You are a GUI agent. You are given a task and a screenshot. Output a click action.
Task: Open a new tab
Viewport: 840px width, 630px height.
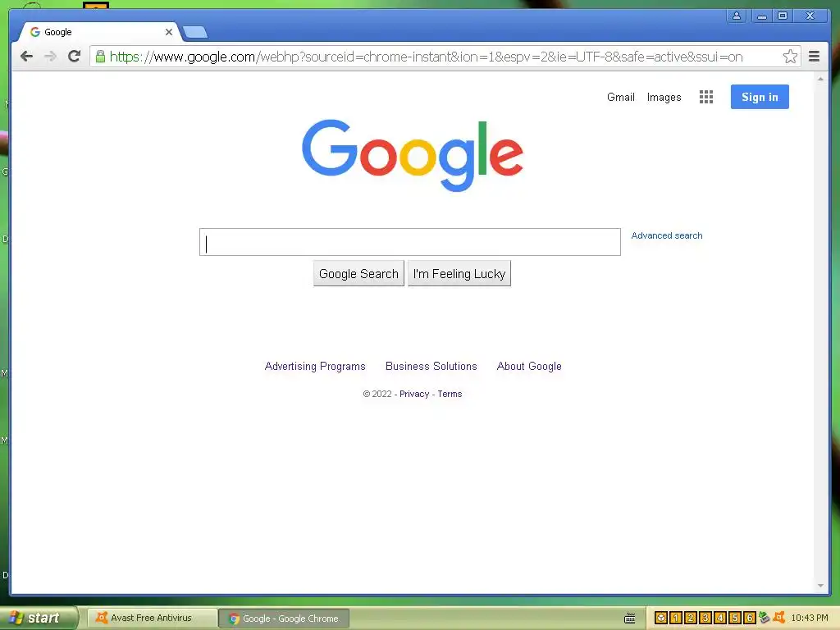pyautogui.click(x=195, y=33)
